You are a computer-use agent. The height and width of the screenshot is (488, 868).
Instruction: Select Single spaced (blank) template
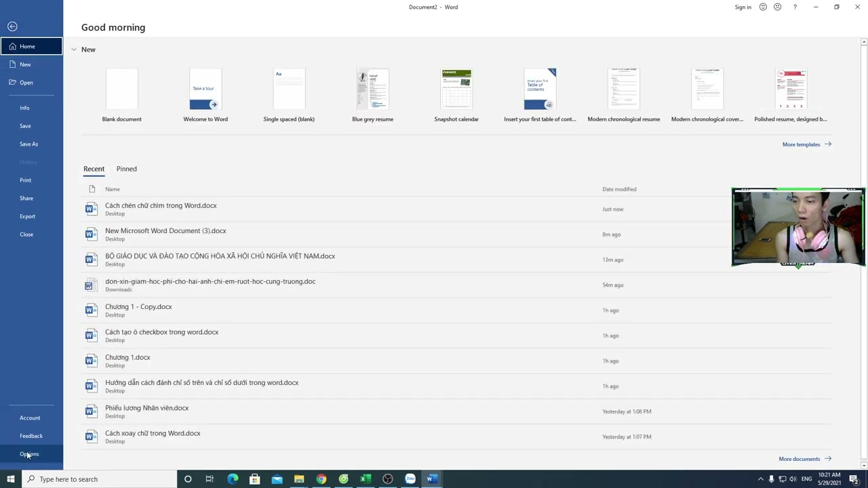tap(289, 95)
